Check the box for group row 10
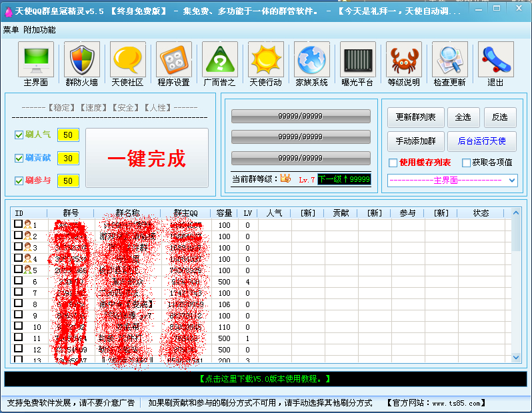532x413 pixels. [18, 326]
